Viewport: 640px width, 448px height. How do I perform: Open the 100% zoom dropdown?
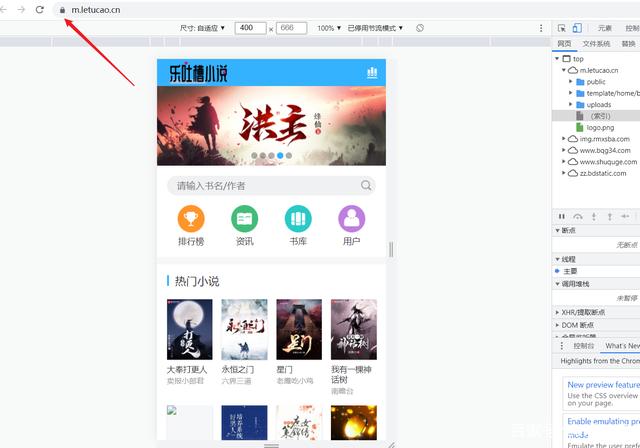click(x=328, y=28)
